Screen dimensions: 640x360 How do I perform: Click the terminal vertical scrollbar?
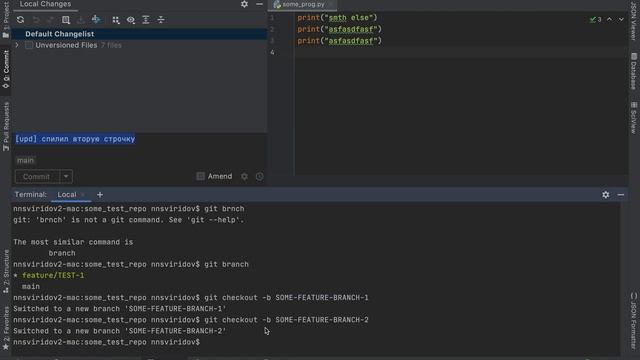[x=624, y=280]
